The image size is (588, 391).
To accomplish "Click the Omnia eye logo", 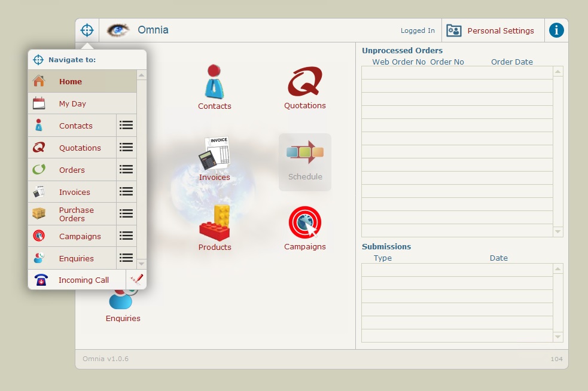I will point(118,30).
